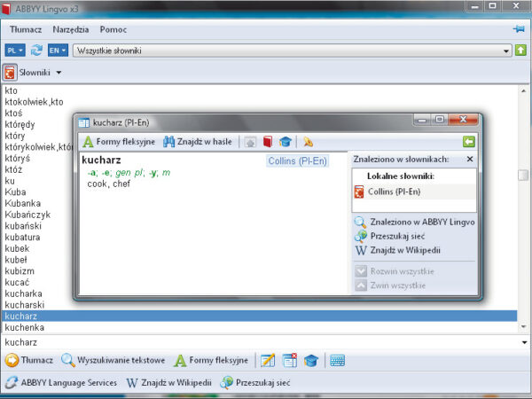The image size is (532, 399).
Task: Click the pin window icon
Action: (x=519, y=29)
